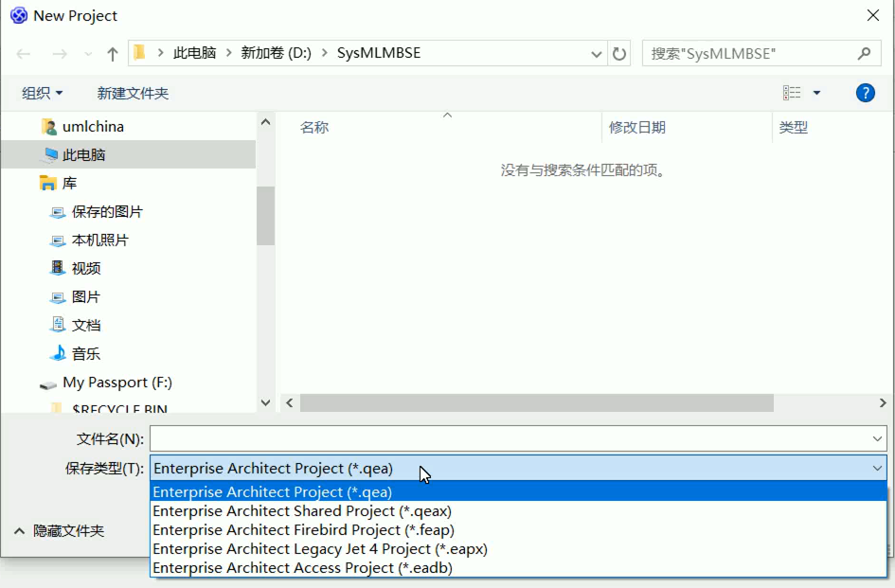Go up one folder level
Screen dimensions: 895x588
coord(113,54)
